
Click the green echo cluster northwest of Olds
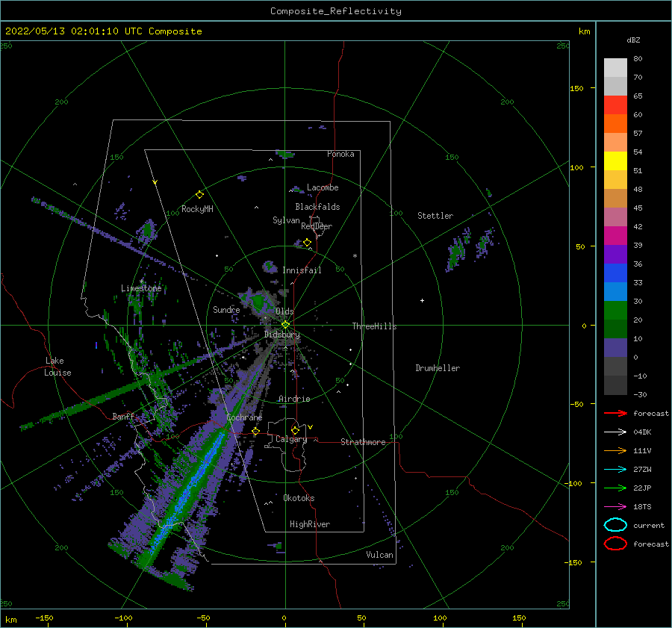click(258, 302)
